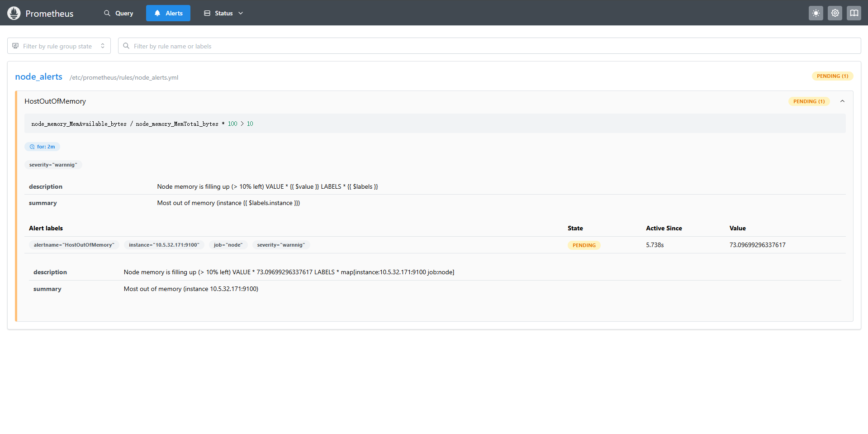Click the active since value 5.738s

pyautogui.click(x=655, y=245)
